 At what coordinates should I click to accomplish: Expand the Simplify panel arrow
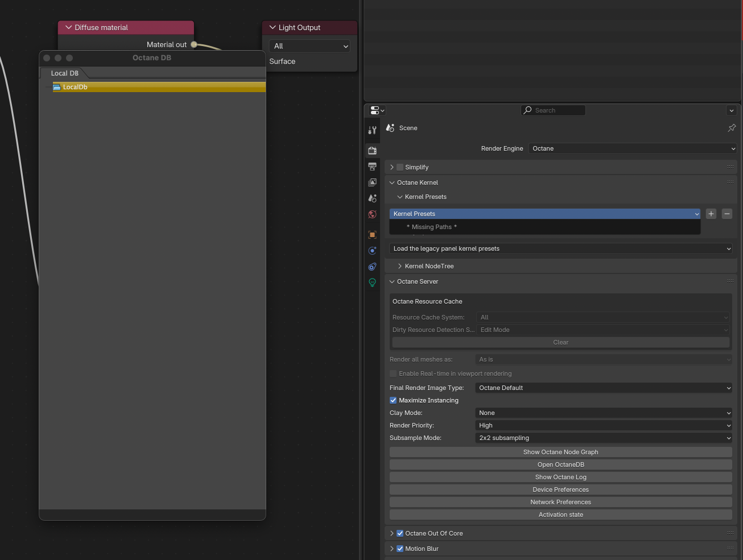(x=392, y=167)
